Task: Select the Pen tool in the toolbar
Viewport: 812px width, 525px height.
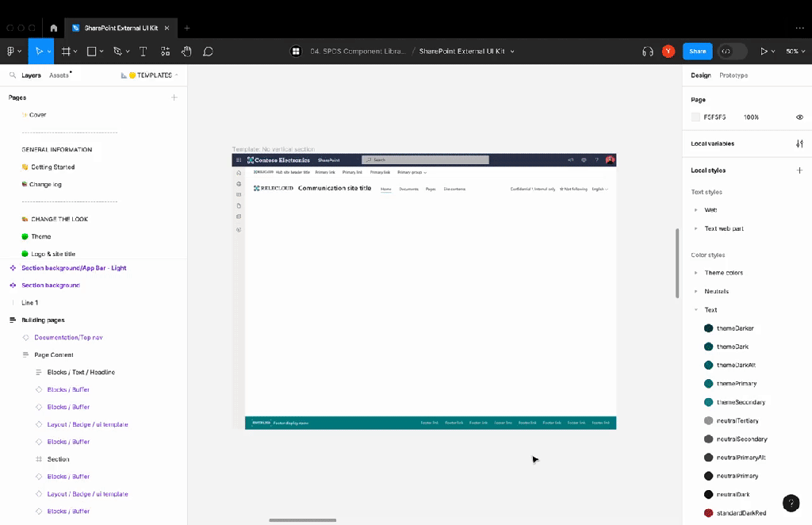Action: click(117, 51)
